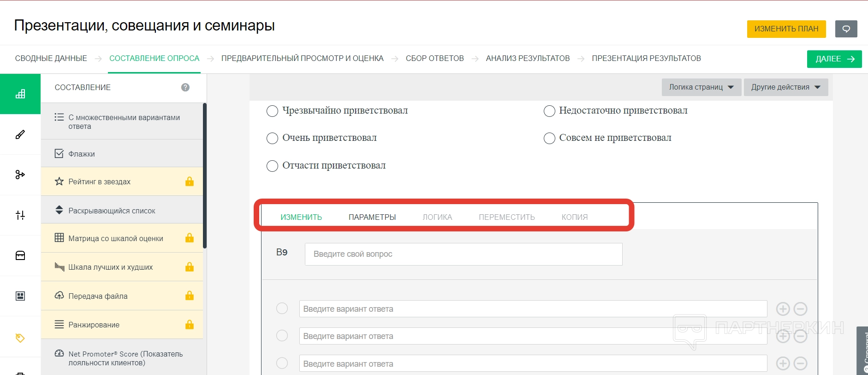Choose 'Совсем не приветствовал' radio button
Image resolution: width=868 pixels, height=375 pixels.
pos(549,138)
